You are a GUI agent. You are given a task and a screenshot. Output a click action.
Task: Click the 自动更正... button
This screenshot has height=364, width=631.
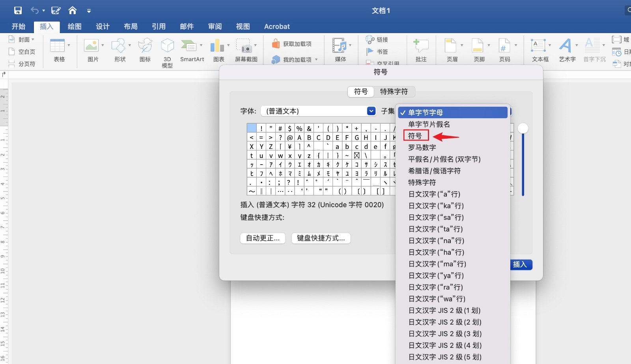[x=263, y=238]
